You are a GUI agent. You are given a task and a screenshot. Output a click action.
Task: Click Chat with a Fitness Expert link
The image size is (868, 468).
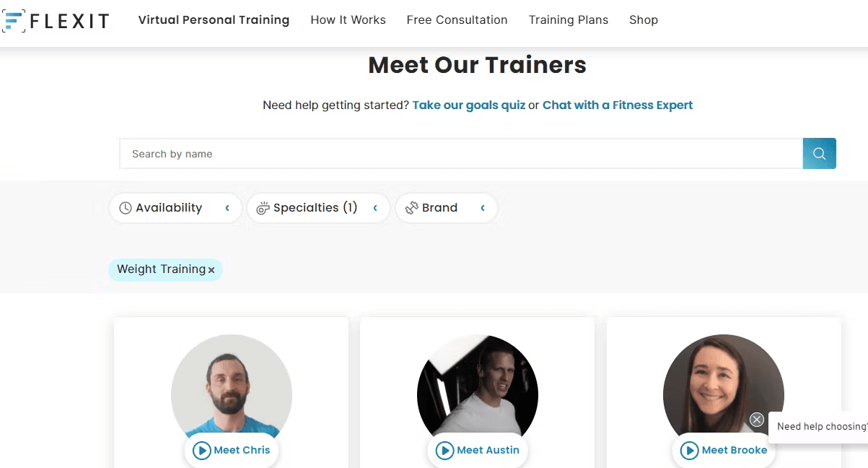pyautogui.click(x=618, y=105)
